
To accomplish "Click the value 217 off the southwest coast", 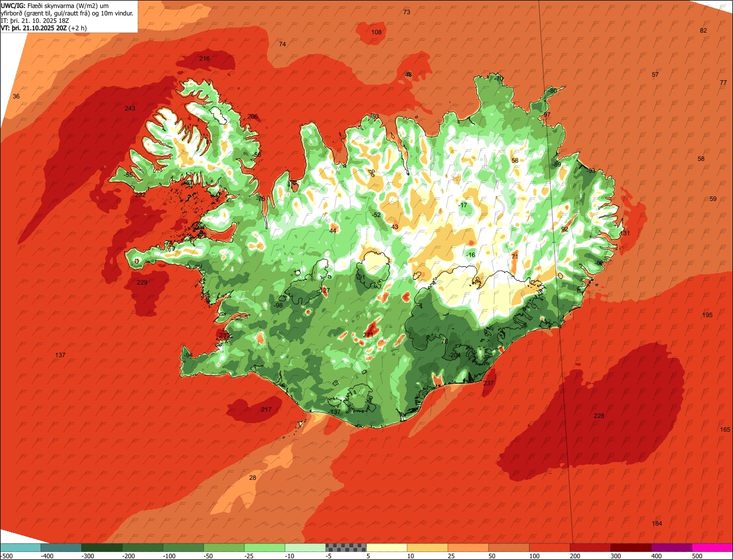I will [x=266, y=410].
